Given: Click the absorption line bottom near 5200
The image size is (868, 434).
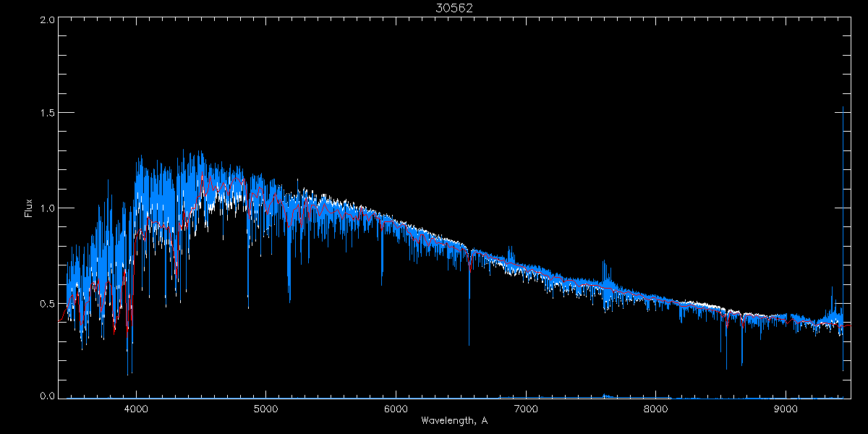Looking at the screenshot, I should pos(290,300).
